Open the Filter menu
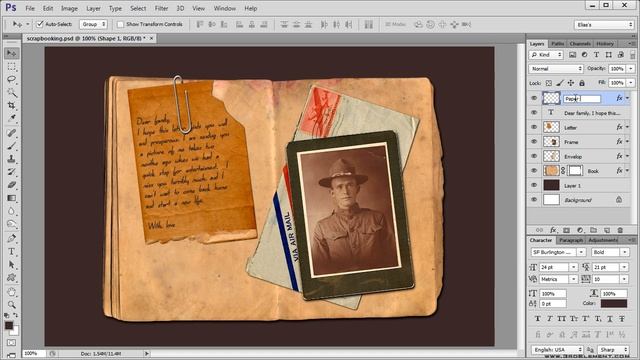 click(x=161, y=8)
